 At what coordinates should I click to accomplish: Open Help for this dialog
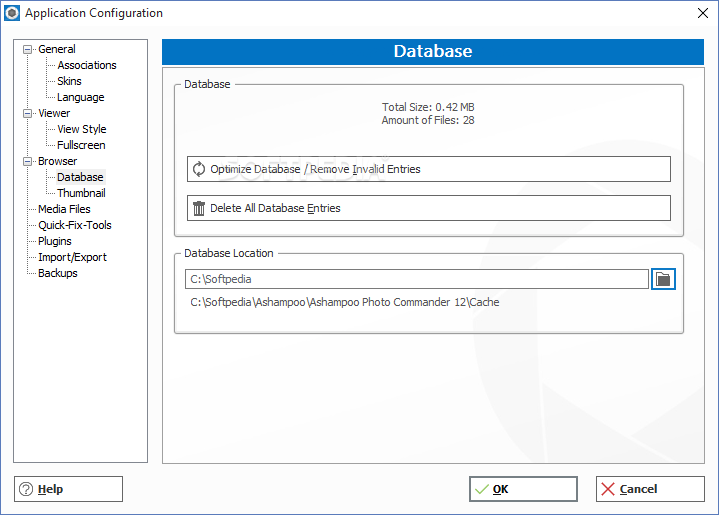click(x=68, y=489)
